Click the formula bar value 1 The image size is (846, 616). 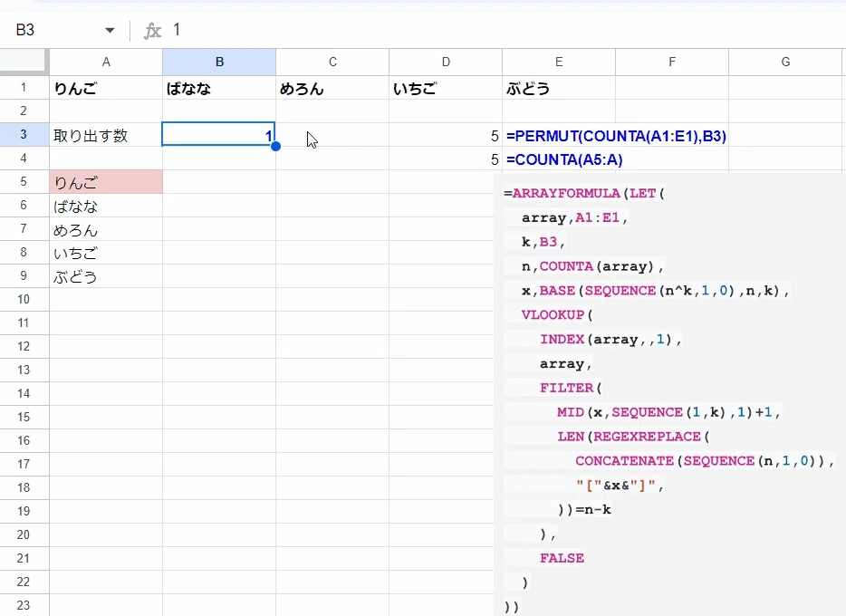point(177,30)
